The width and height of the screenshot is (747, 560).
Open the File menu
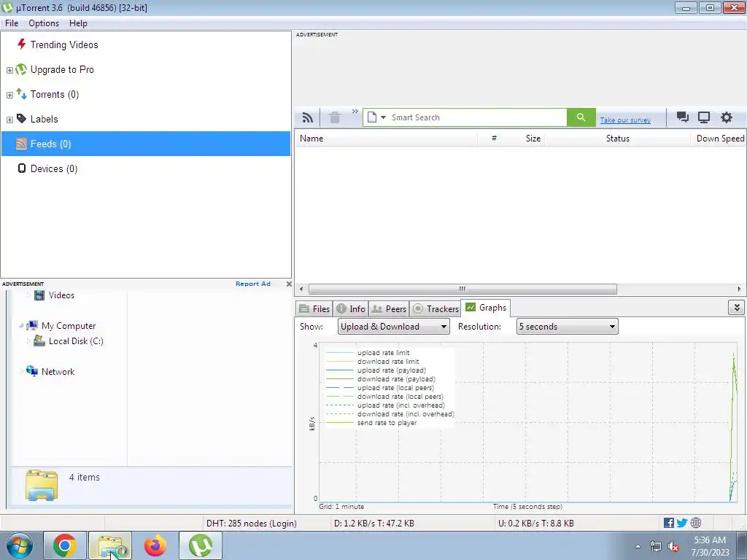click(x=12, y=23)
